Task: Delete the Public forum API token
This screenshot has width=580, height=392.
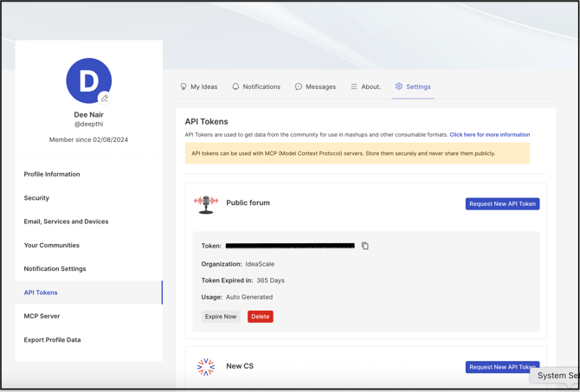Action: 260,317
